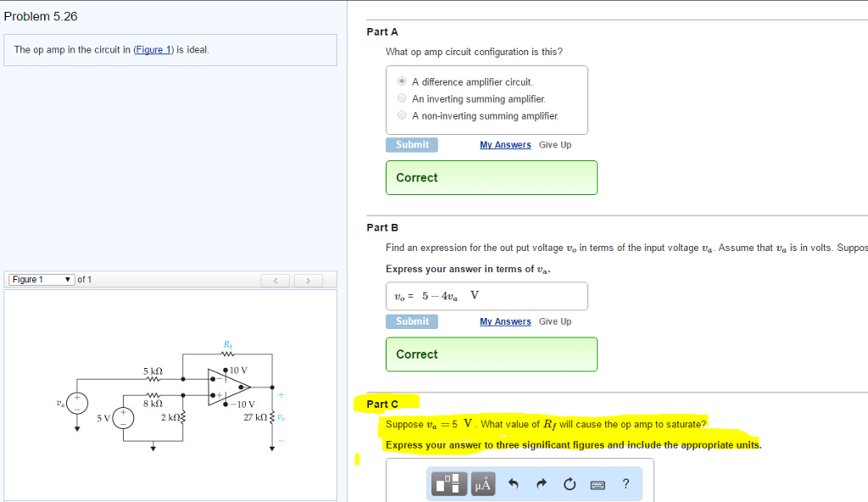Reset the Part C answer field

point(570,484)
